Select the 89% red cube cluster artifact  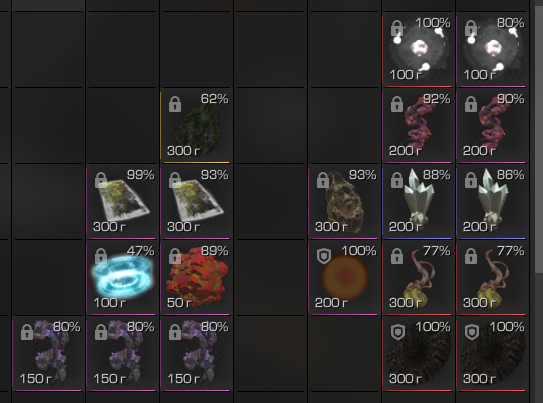tap(196, 278)
